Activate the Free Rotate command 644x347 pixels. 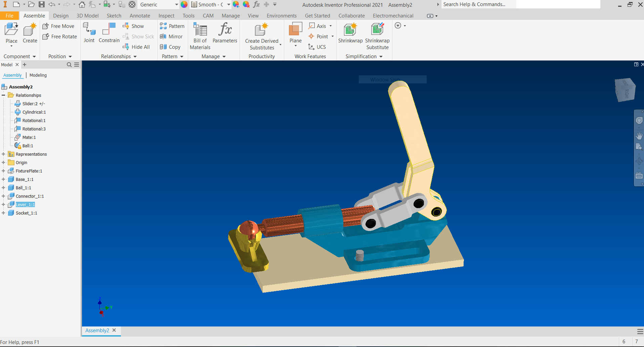pos(59,37)
